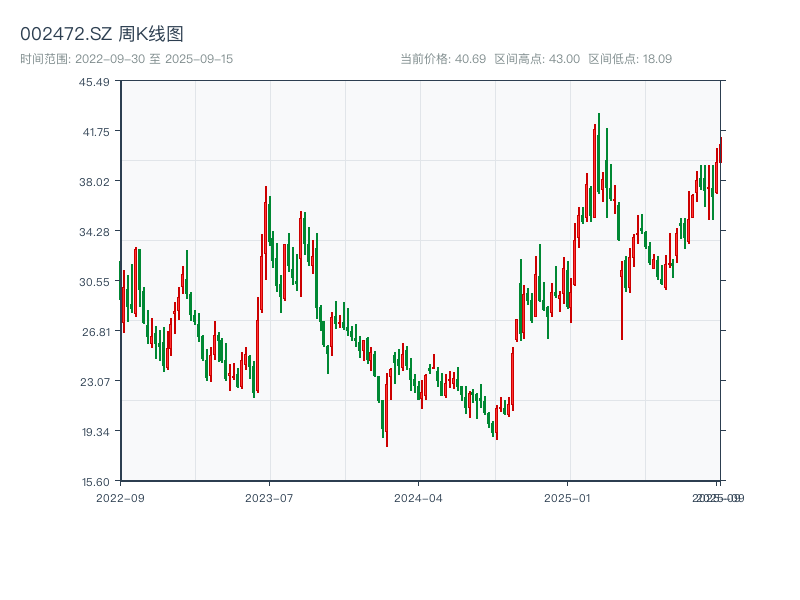Viewport: 800px width, 600px height.
Task: Click x-axis date label 2024-04
Action: 418,498
